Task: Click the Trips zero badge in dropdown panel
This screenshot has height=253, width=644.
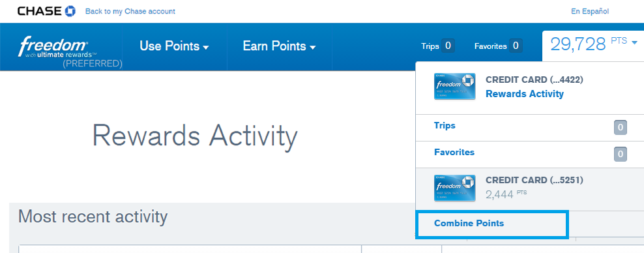Action: pyautogui.click(x=620, y=127)
